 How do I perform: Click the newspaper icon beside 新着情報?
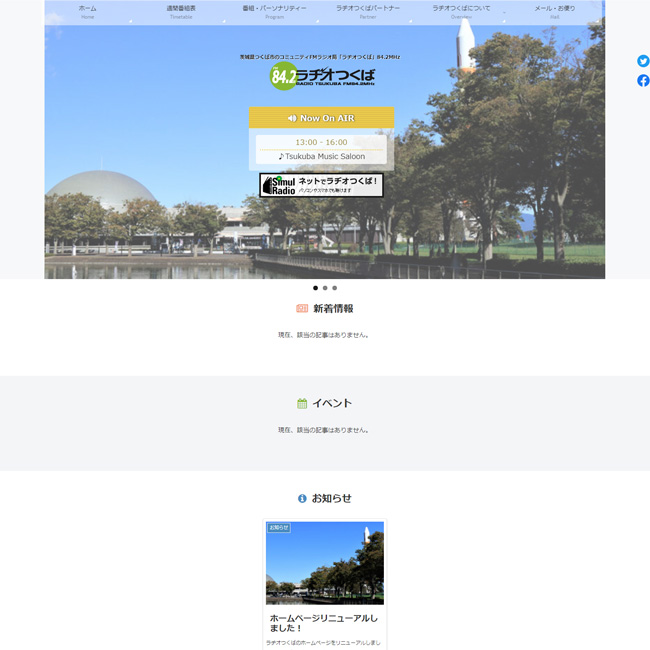pyautogui.click(x=302, y=309)
